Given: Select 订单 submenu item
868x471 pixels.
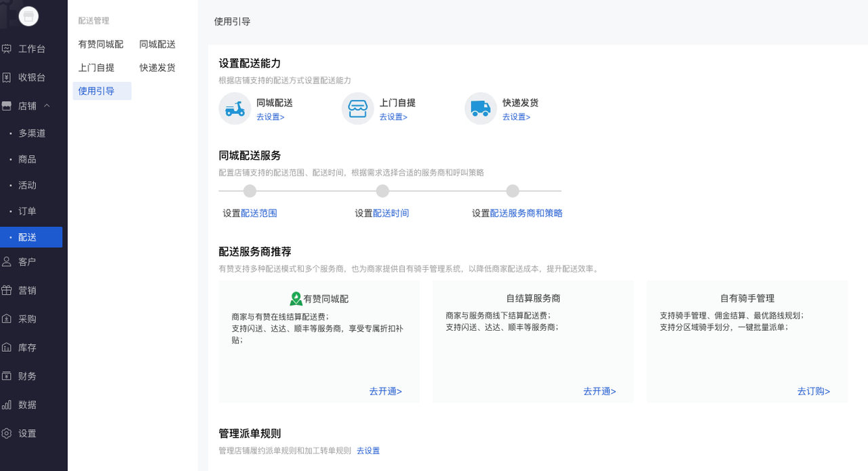Looking at the screenshot, I should [x=27, y=211].
